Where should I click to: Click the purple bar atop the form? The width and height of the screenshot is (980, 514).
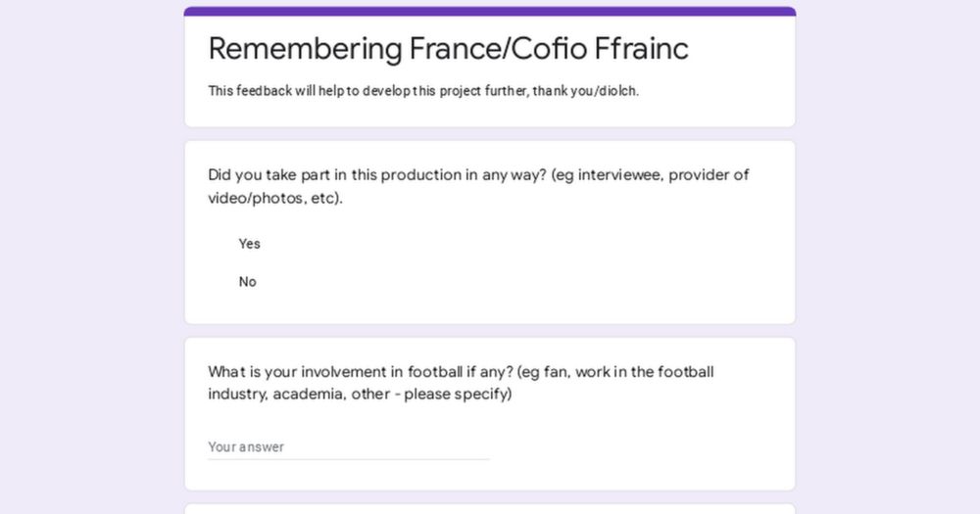(x=490, y=12)
